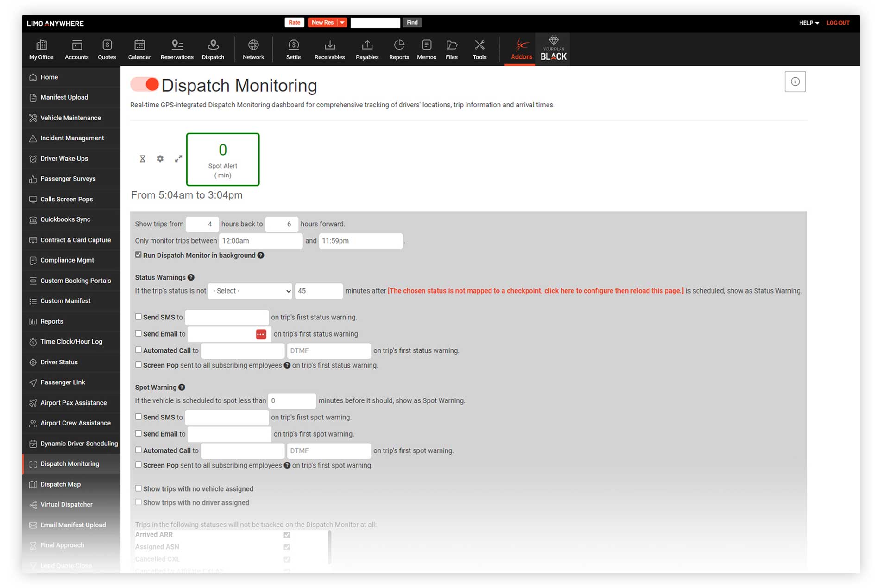The width and height of the screenshot is (882, 588).
Task: Open the HELP dropdown menu
Action: [x=809, y=23]
